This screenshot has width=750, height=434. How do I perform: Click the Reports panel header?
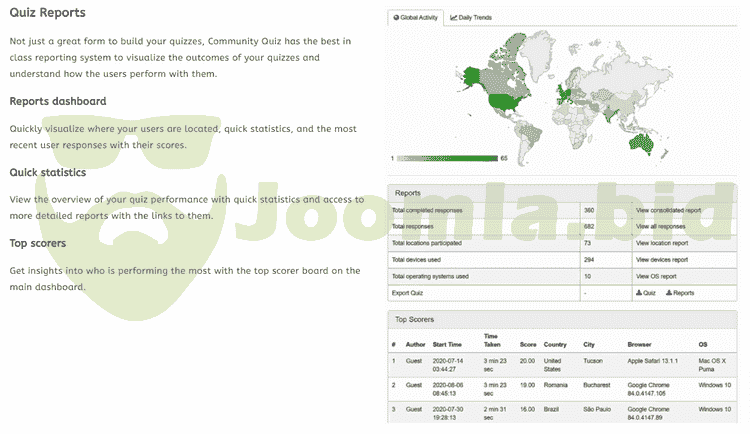pyautogui.click(x=562, y=193)
